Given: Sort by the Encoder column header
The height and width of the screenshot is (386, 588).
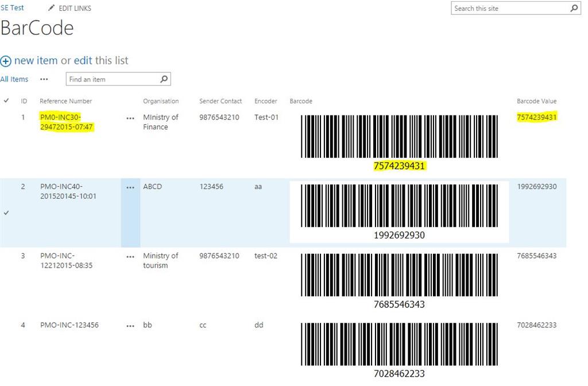Looking at the screenshot, I should [265, 101].
